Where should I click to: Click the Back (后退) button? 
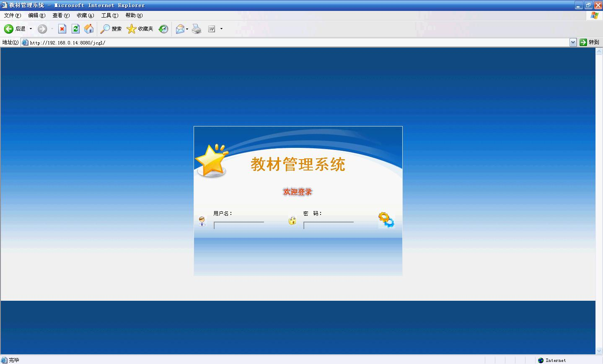[x=15, y=29]
